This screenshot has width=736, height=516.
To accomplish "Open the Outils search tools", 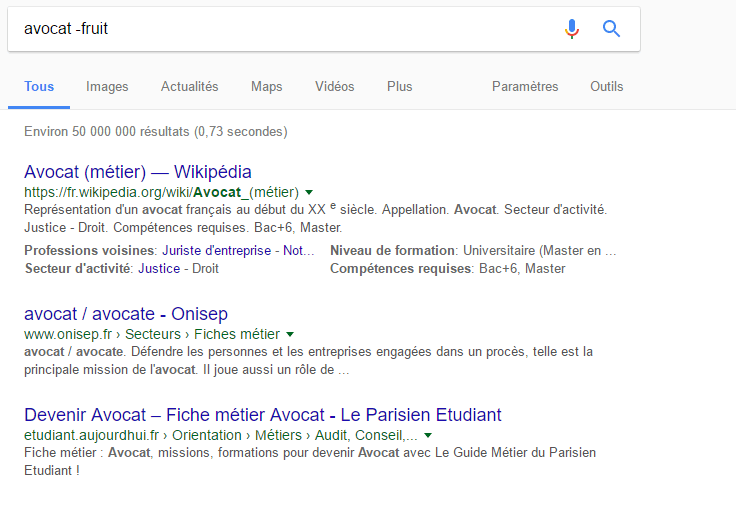I will pos(606,86).
